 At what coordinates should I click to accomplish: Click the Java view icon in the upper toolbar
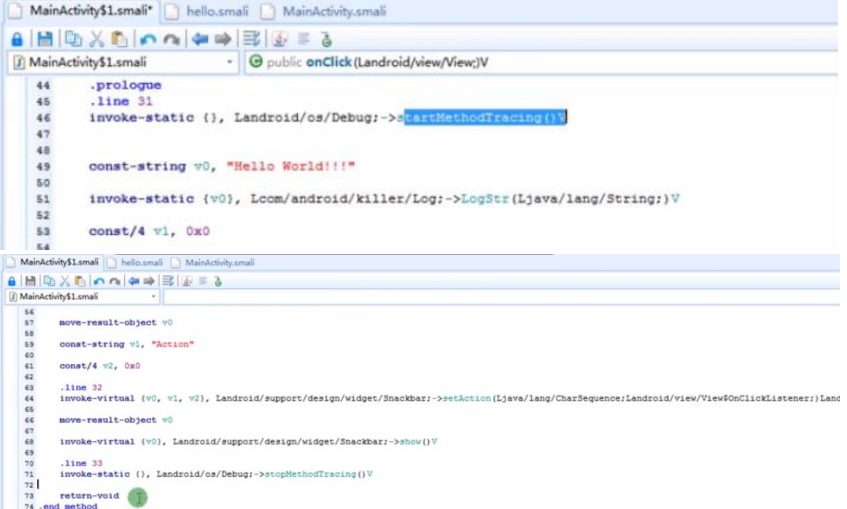click(279, 39)
